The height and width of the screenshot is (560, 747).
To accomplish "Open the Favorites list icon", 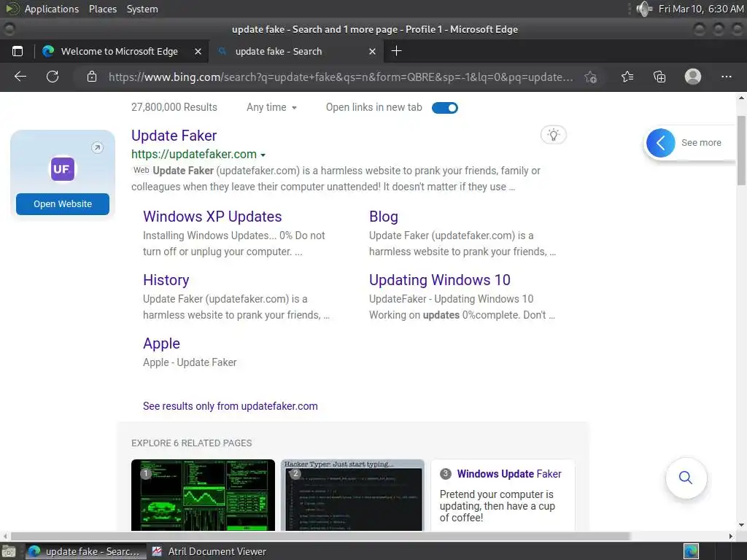I will pyautogui.click(x=627, y=77).
